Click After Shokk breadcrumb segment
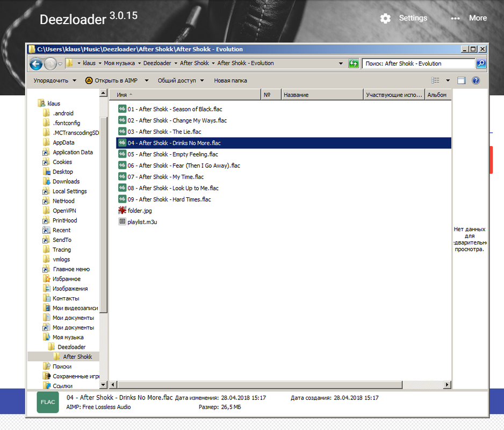Image resolution: width=504 pixels, height=430 pixels. click(x=194, y=63)
